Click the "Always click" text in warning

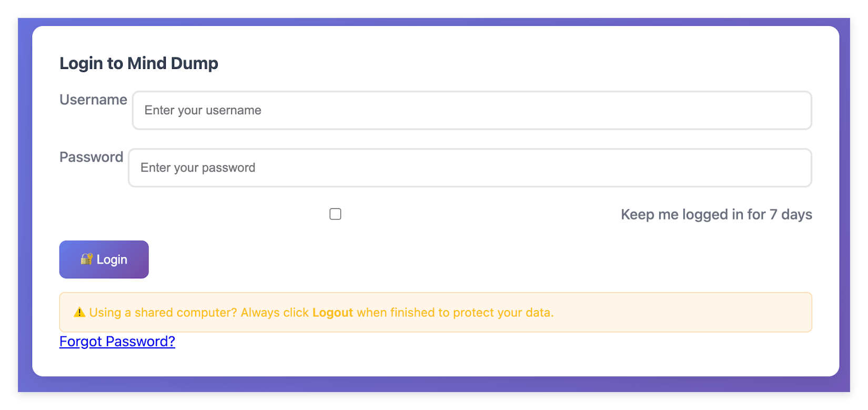pyautogui.click(x=275, y=313)
